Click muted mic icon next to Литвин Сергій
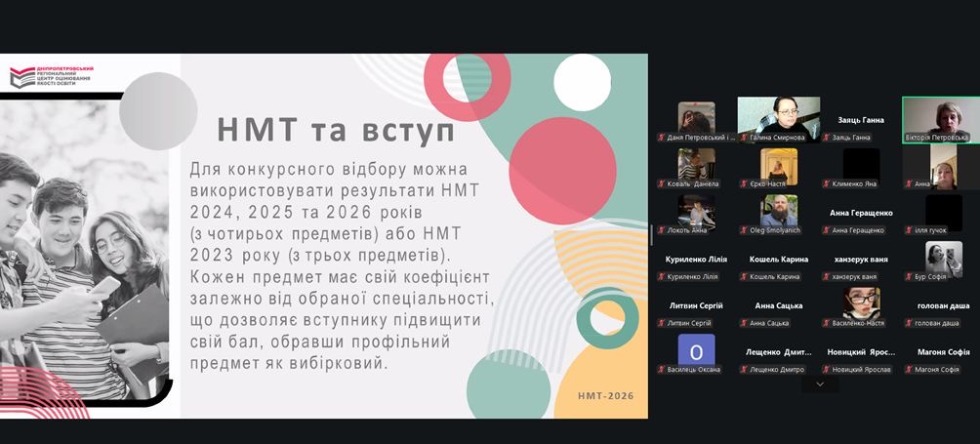This screenshot has width=980, height=444. point(660,323)
